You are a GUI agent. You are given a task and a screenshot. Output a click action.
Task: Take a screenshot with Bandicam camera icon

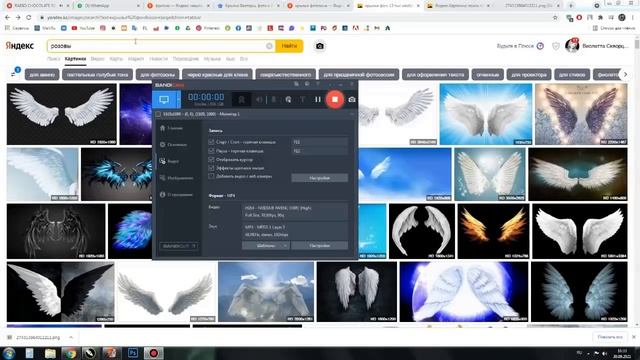pyautogui.click(x=352, y=99)
